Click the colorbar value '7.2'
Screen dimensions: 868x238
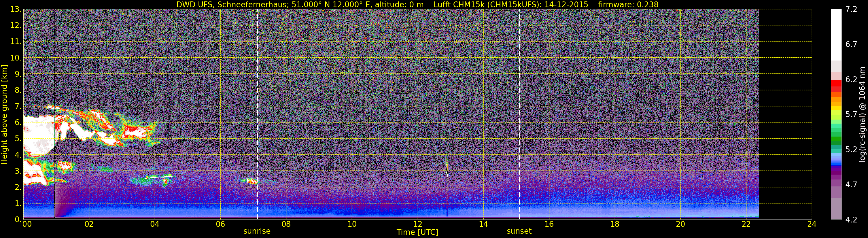851,10
